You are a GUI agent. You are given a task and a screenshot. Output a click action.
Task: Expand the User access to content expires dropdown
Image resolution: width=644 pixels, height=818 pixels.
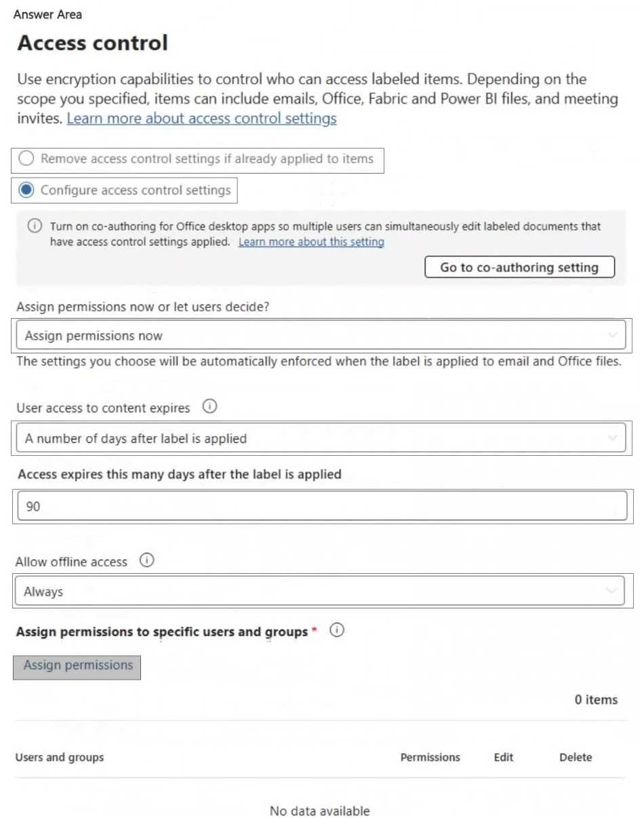click(321, 438)
